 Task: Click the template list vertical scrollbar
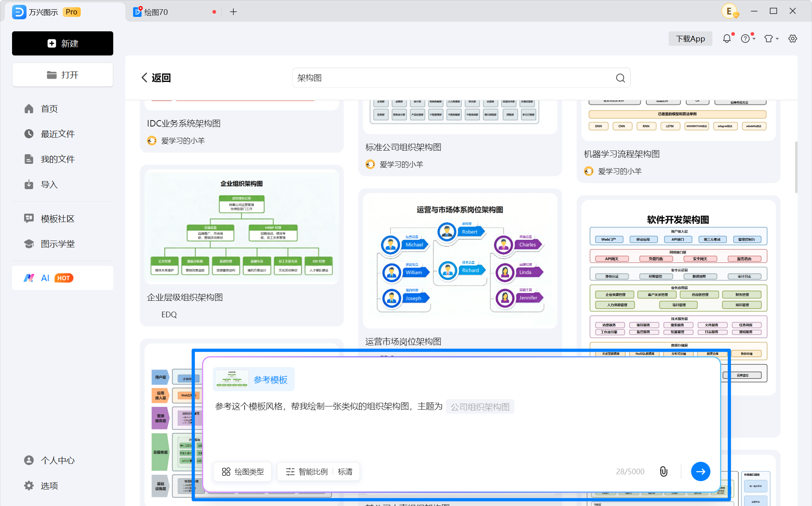coord(796,167)
